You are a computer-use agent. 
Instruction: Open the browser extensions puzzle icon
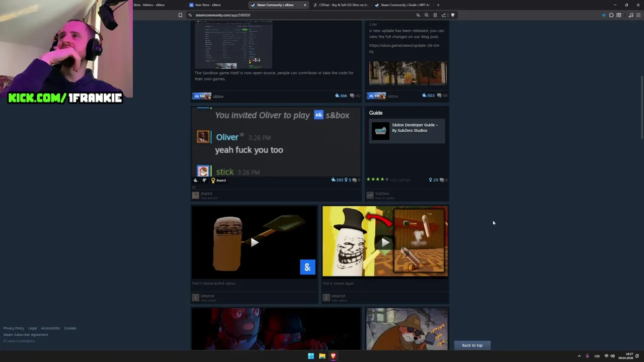coord(611,15)
